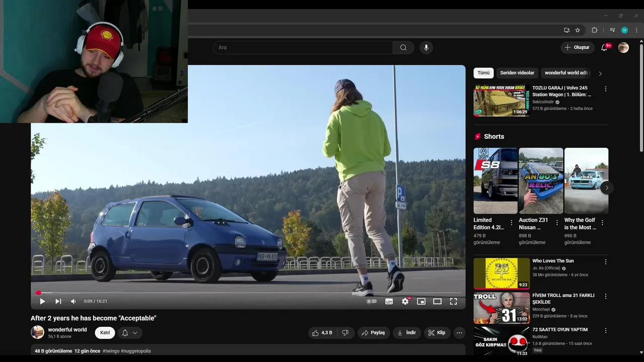Click the NullMan channel name

540,337
